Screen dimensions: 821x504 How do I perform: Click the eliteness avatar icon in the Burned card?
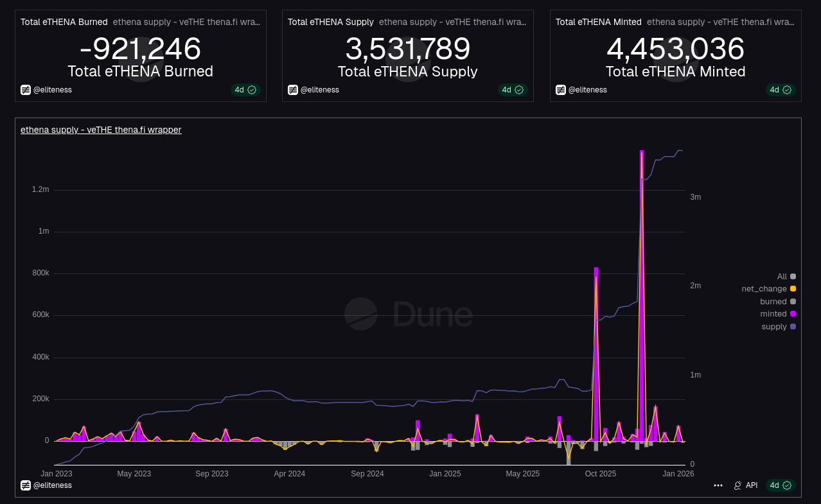pyautogui.click(x=26, y=90)
